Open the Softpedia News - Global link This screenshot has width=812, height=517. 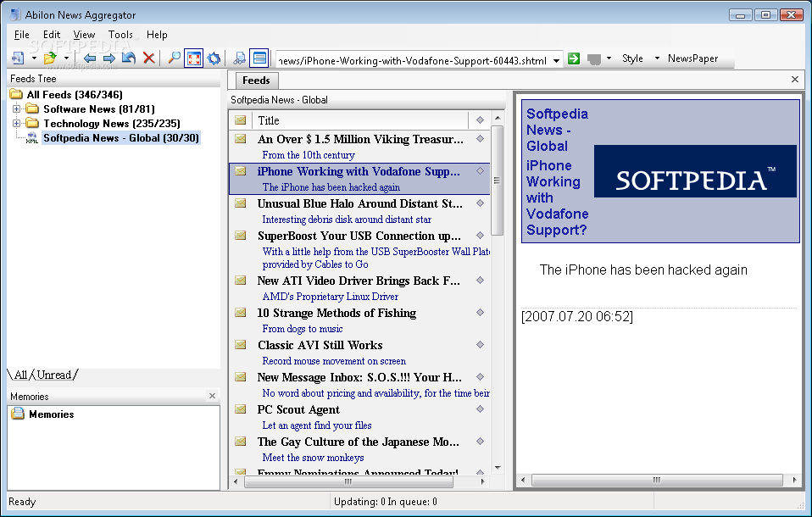557,130
